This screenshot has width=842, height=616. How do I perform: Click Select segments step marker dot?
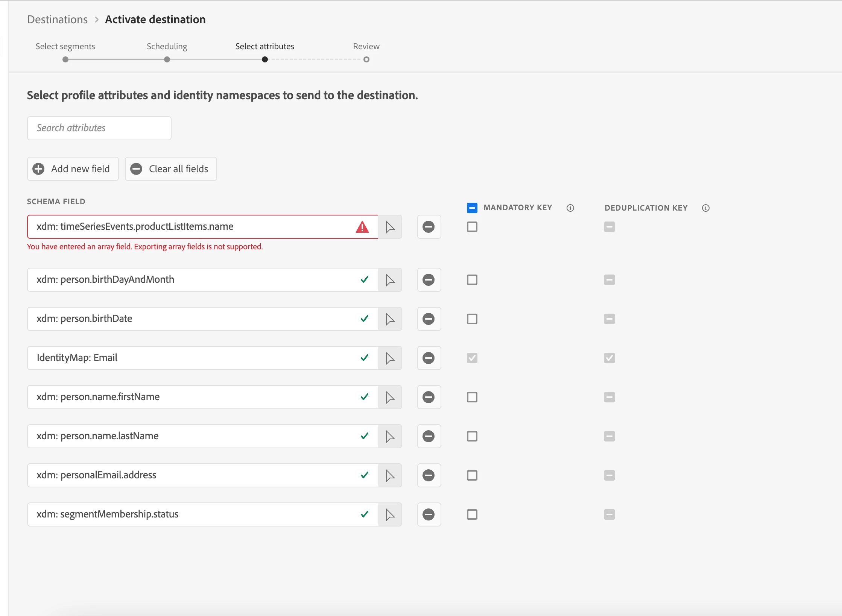tap(65, 59)
